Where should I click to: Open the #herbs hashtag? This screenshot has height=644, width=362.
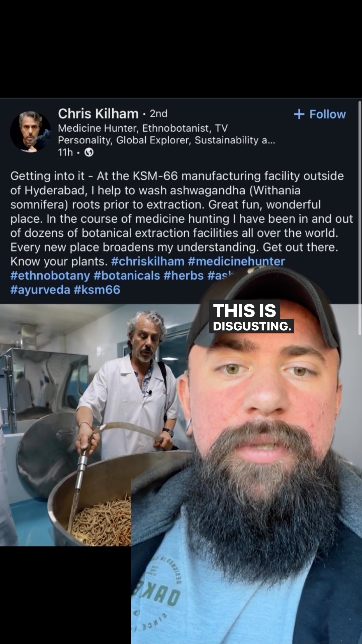184,276
